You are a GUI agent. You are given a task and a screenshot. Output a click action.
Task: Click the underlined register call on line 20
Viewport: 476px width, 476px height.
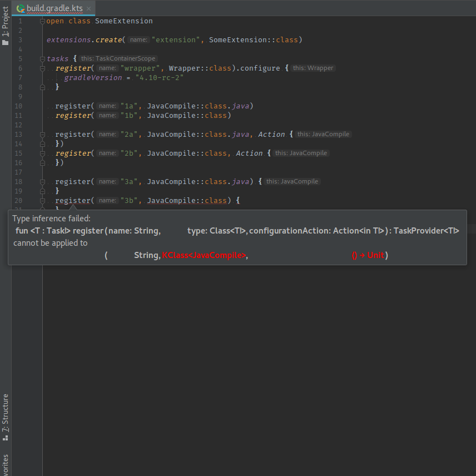pos(73,200)
